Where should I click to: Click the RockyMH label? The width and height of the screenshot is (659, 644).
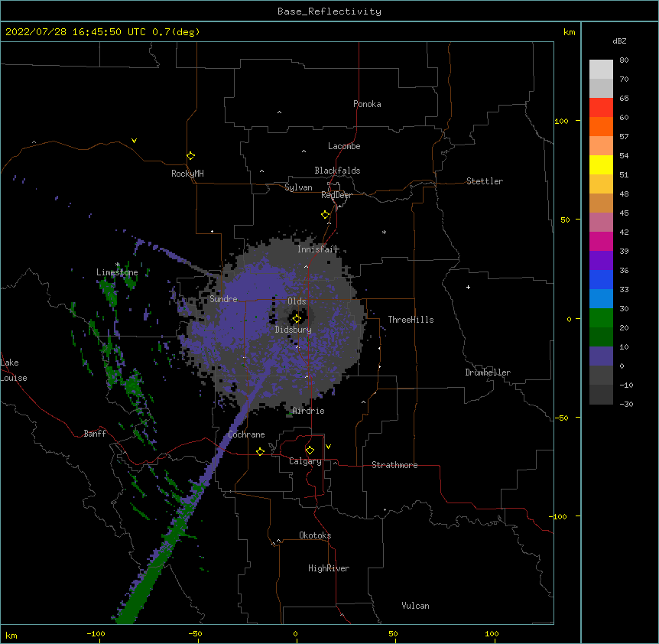click(187, 174)
